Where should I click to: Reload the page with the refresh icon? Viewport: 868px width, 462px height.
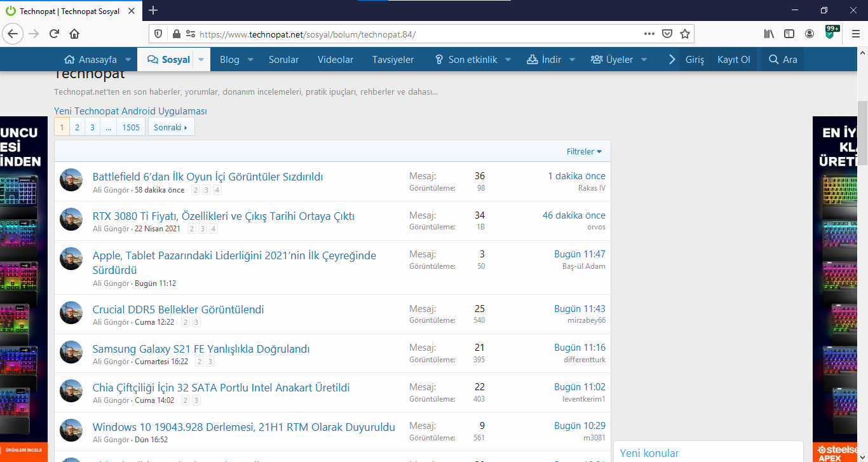coord(54,34)
